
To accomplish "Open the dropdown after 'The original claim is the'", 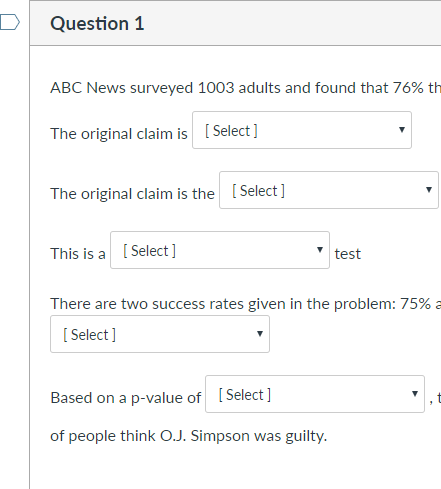I will (x=329, y=190).
